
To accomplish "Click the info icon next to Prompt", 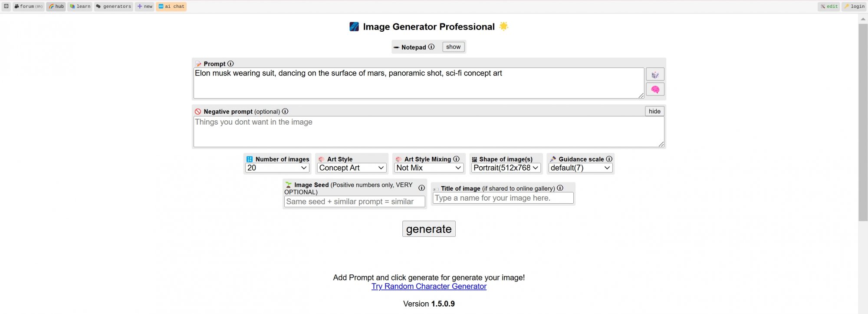I will point(230,63).
